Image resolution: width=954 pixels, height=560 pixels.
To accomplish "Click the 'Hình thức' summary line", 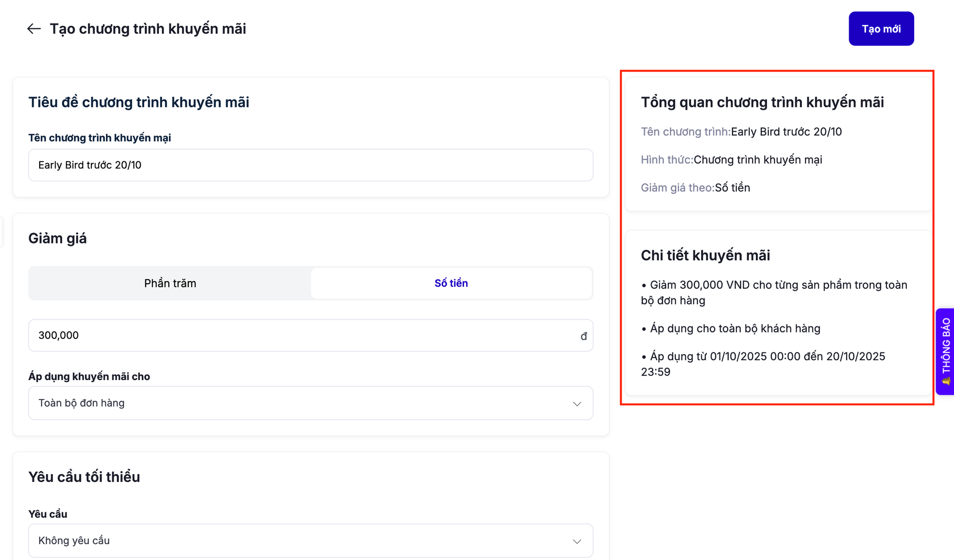I will [x=731, y=160].
